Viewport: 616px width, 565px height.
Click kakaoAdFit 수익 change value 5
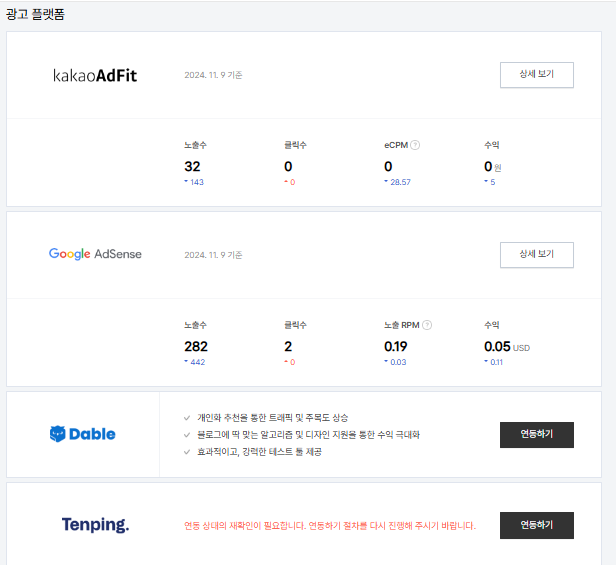coord(493,182)
